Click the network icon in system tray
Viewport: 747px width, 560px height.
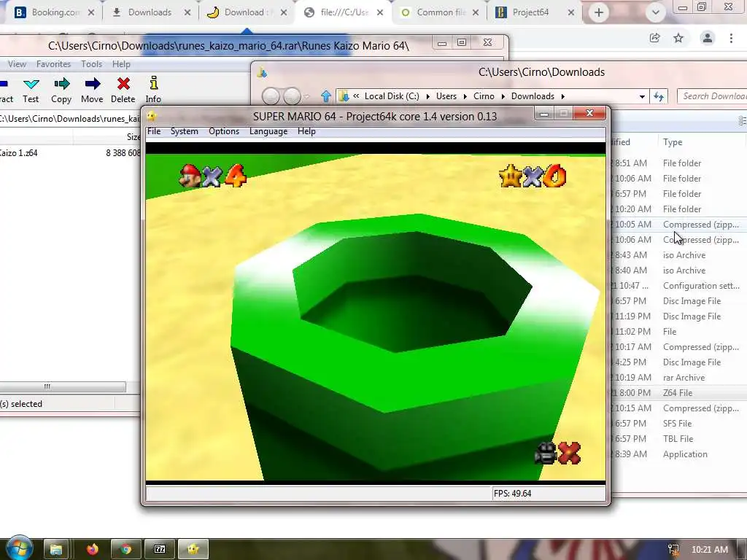tap(673, 550)
